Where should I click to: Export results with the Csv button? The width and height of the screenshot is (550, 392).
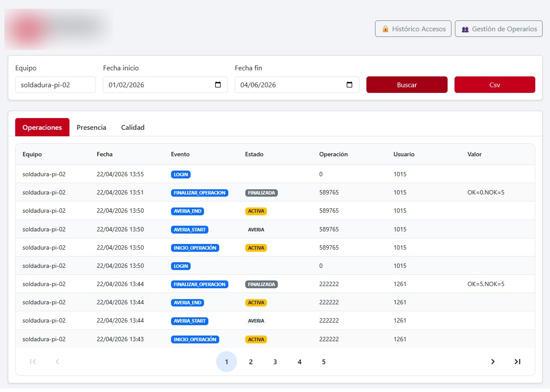(x=495, y=85)
